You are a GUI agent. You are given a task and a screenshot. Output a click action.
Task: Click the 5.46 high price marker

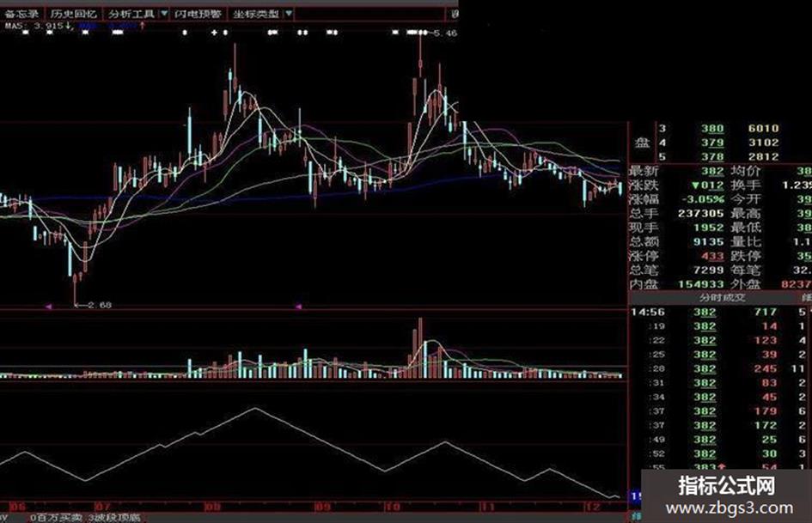click(x=445, y=33)
